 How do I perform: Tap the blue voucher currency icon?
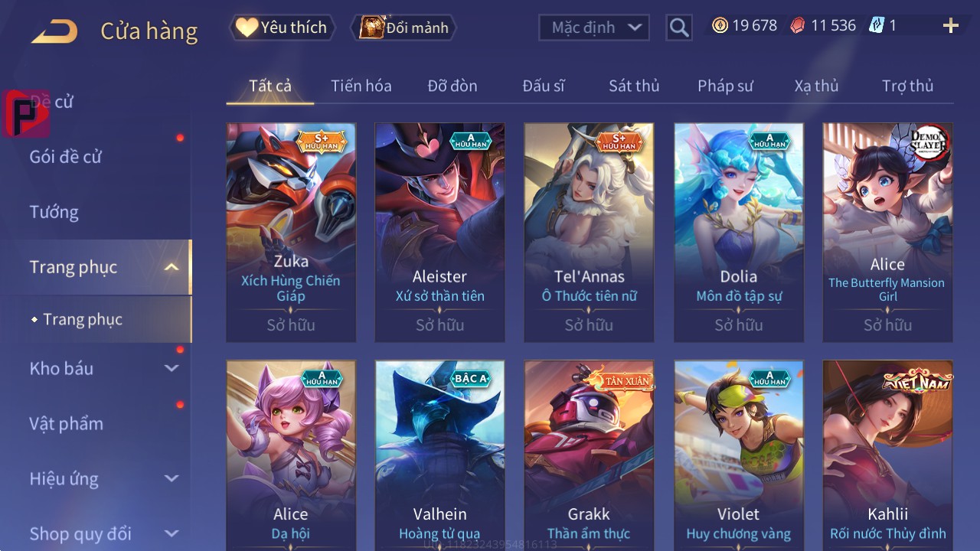[x=877, y=25]
